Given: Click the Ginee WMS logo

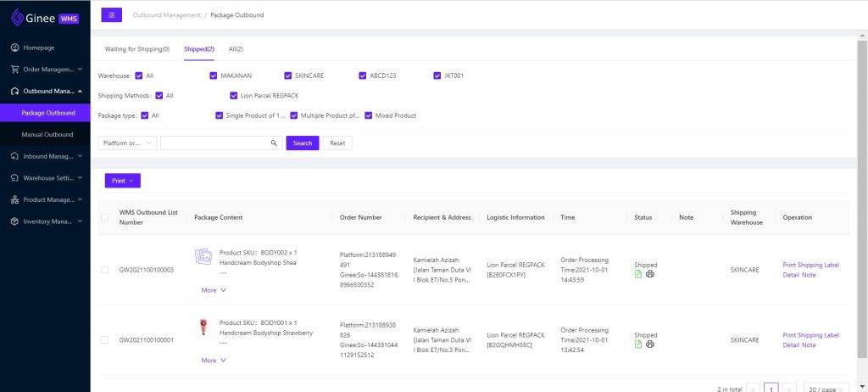Looking at the screenshot, I should point(44,16).
